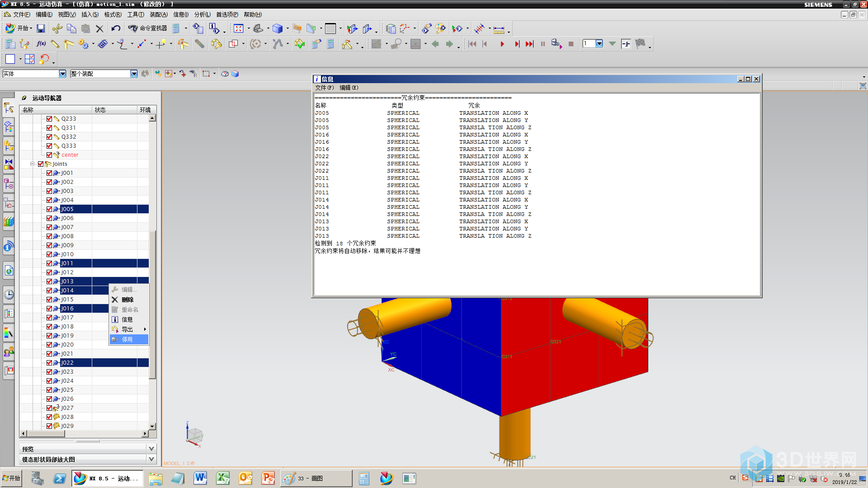This screenshot has height=488, width=868.
Task: Click the 状态 column header
Action: 115,110
